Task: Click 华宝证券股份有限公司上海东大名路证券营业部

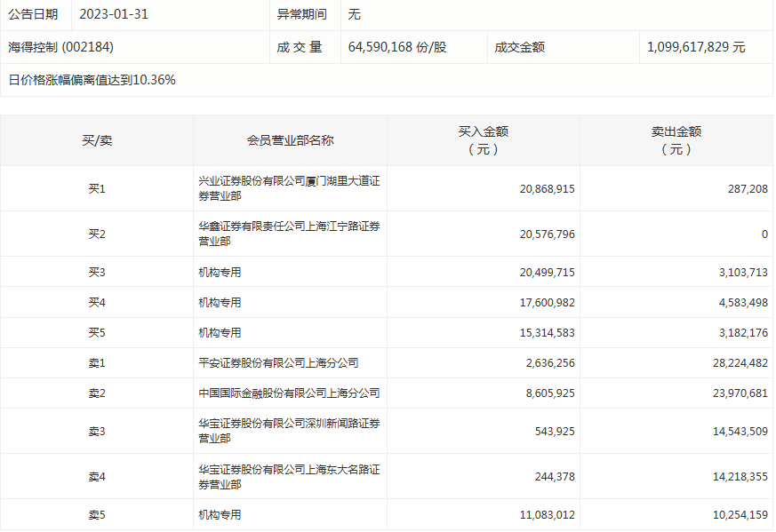Action: (x=289, y=477)
